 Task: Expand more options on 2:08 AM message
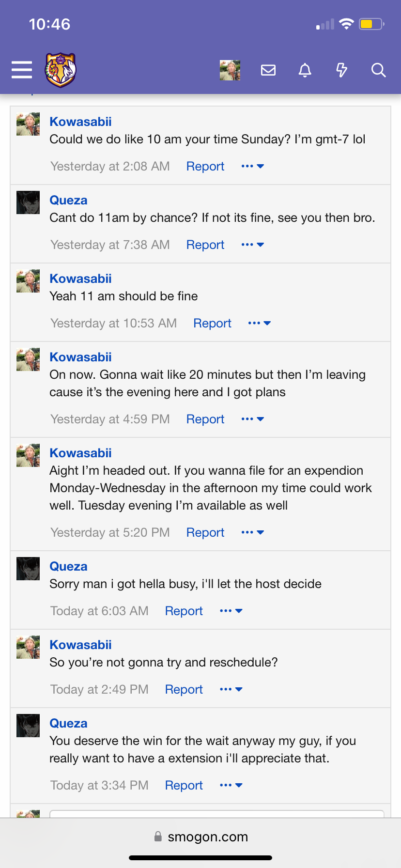point(252,166)
